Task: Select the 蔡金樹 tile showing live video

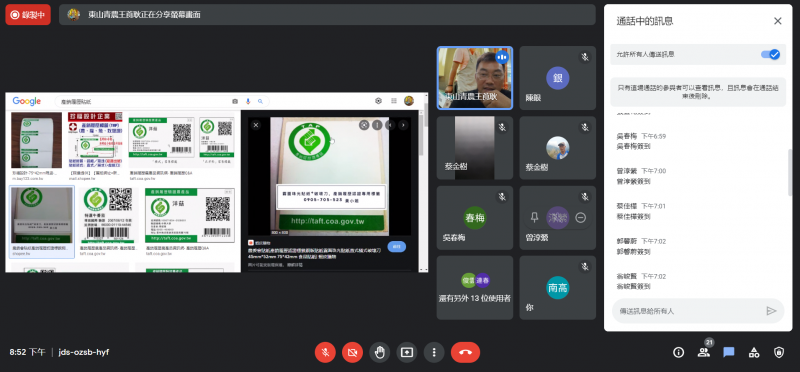Action: click(x=474, y=148)
